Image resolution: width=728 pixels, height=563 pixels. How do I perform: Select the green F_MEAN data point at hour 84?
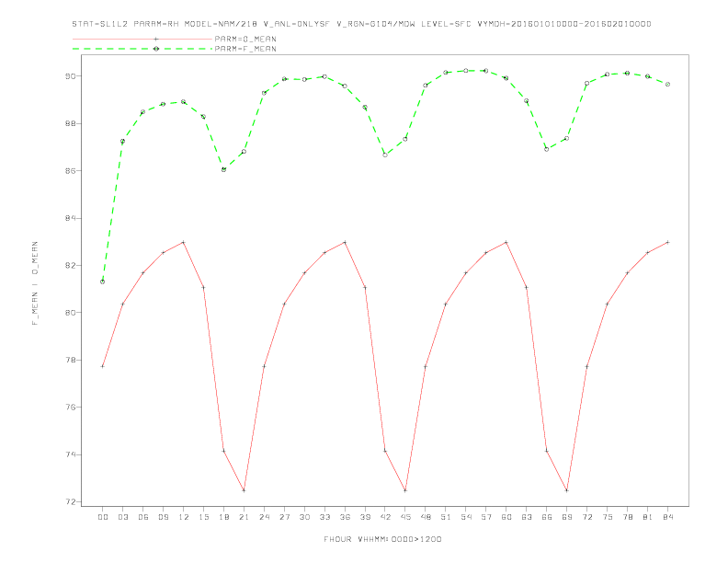click(x=667, y=85)
